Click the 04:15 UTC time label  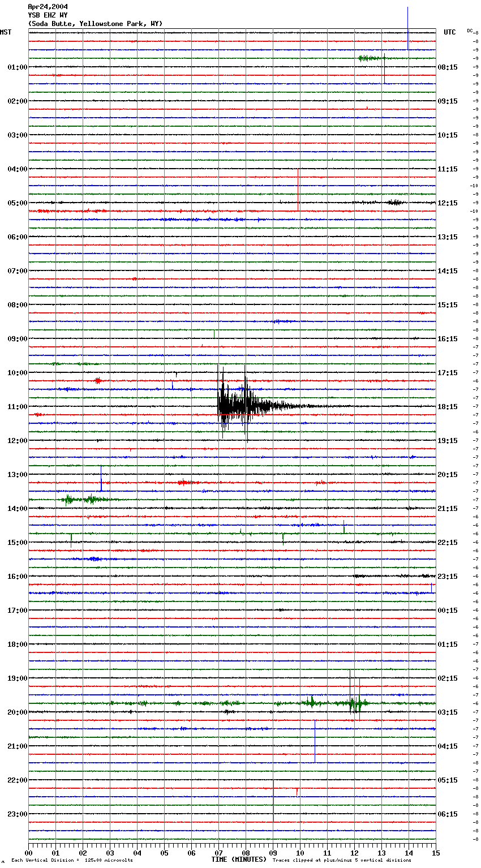448,746
